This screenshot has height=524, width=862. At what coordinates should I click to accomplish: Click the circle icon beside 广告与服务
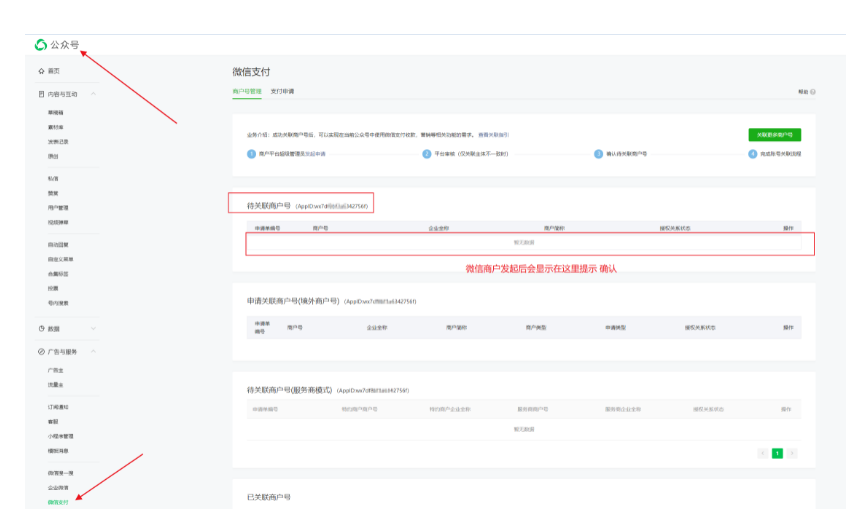[x=41, y=351]
